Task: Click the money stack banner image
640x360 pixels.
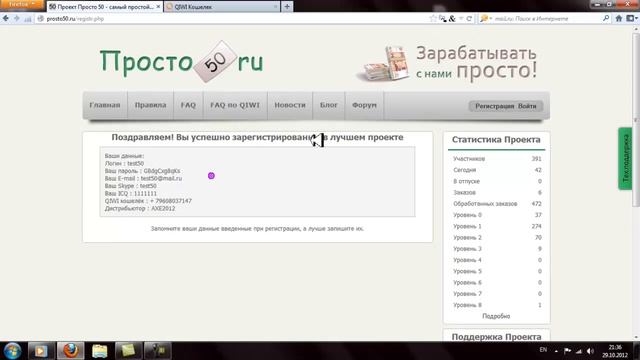Action: [x=382, y=64]
